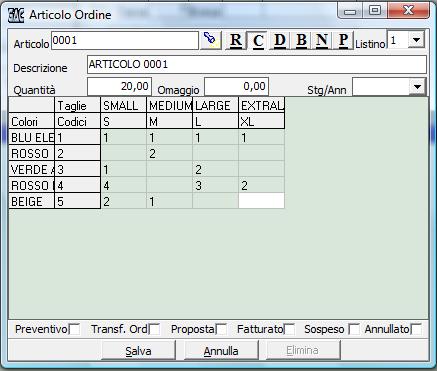The image size is (437, 371).
Task: Click the Salva button
Action: pyautogui.click(x=138, y=350)
